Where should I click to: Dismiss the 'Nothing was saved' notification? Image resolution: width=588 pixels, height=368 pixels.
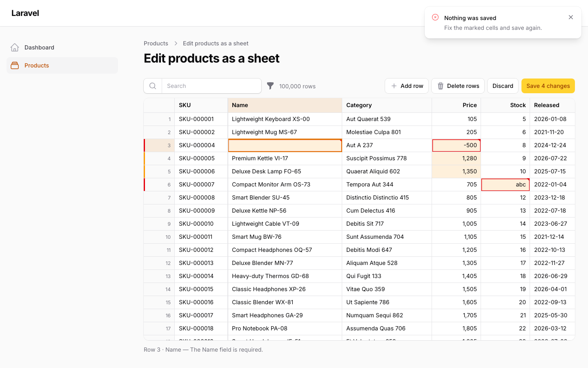[x=571, y=17]
